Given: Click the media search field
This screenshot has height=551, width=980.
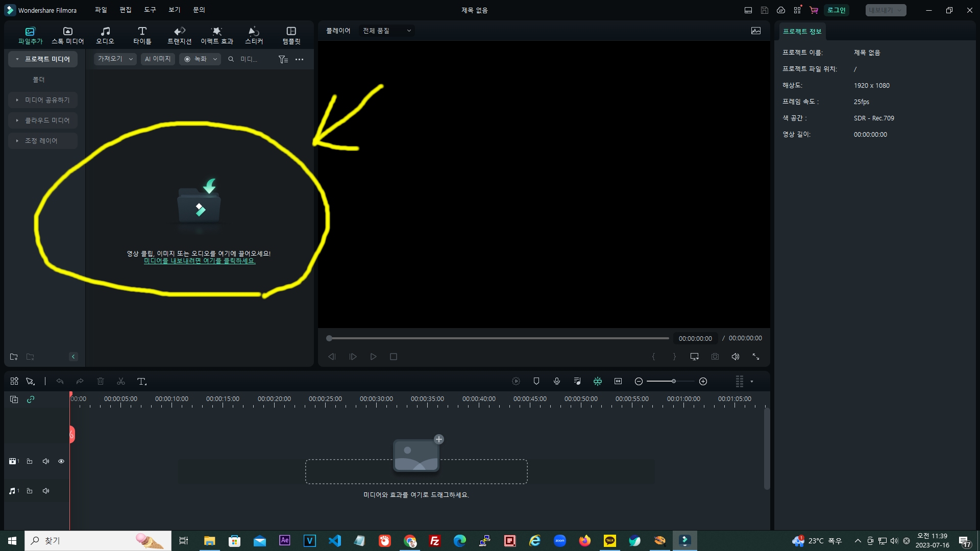Looking at the screenshot, I should tap(249, 59).
